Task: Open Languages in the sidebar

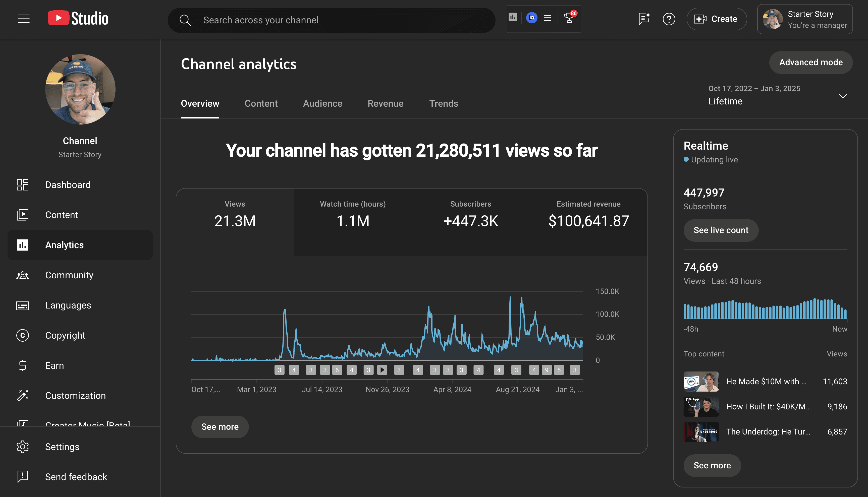Action: pos(80,305)
